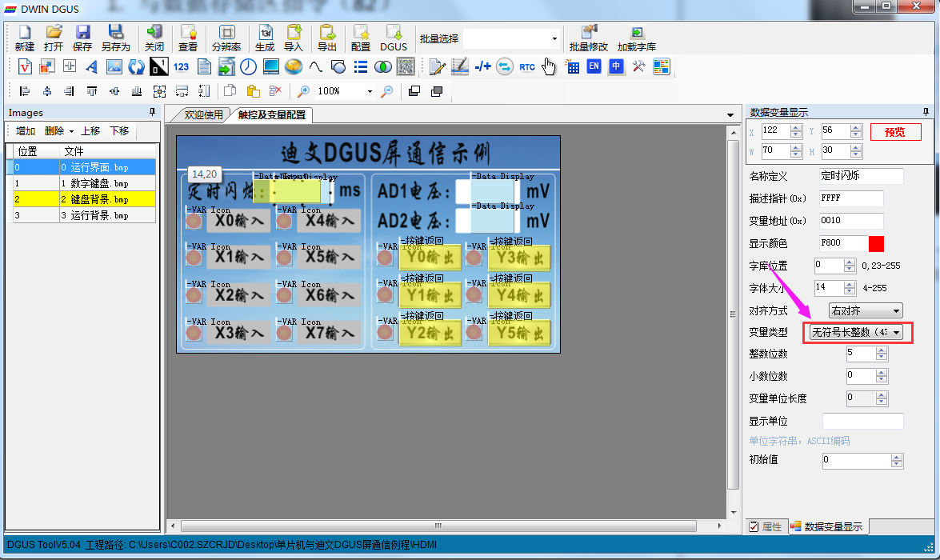Viewport: 940px width, 560px height.
Task: Click the zoom out magnifier icon
Action: pos(387,91)
